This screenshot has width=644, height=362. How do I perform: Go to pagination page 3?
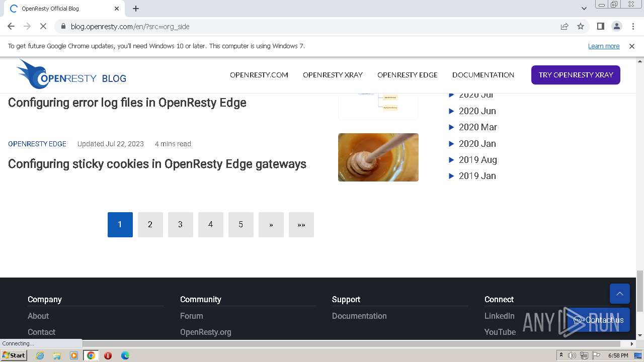click(x=181, y=225)
